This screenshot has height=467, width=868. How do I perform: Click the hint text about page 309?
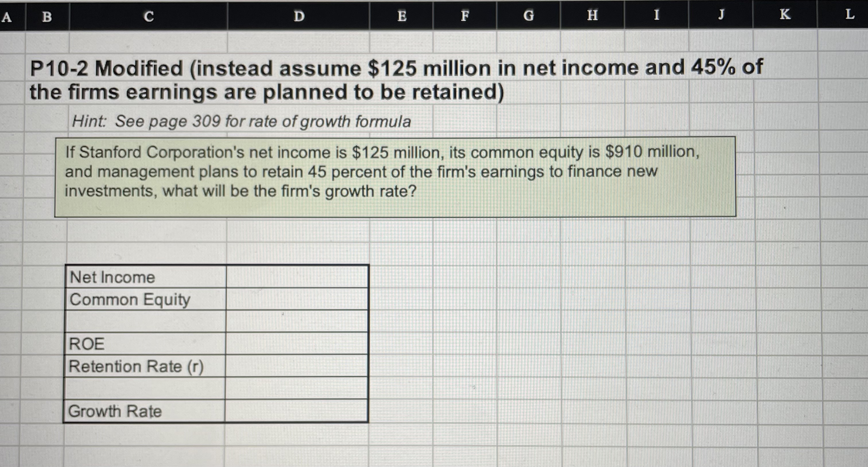[x=241, y=121]
